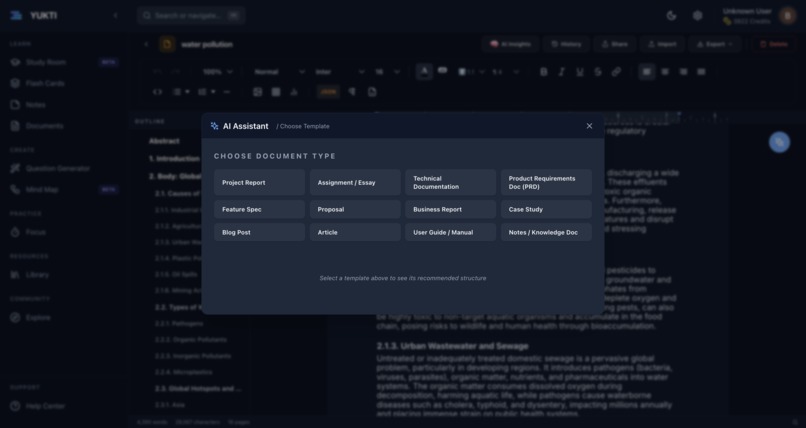The height and width of the screenshot is (428, 806).
Task: Select the Business Report template
Action: [451, 209]
